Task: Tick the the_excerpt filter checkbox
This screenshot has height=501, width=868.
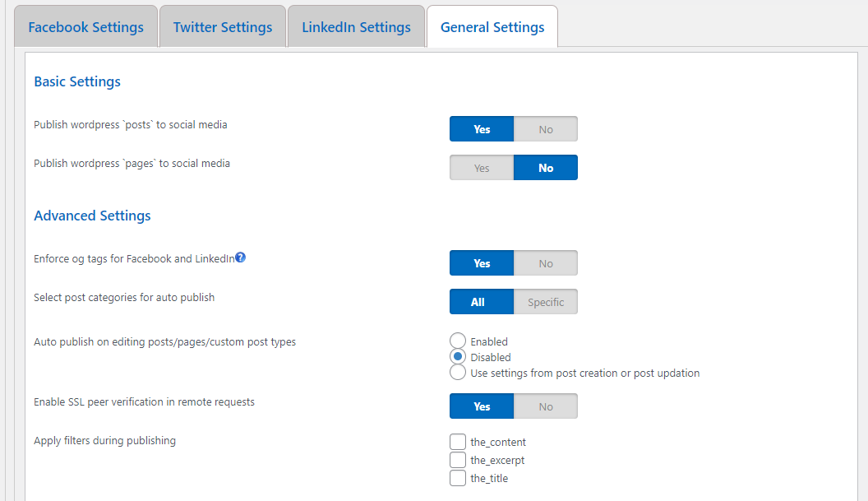Action: [x=458, y=460]
